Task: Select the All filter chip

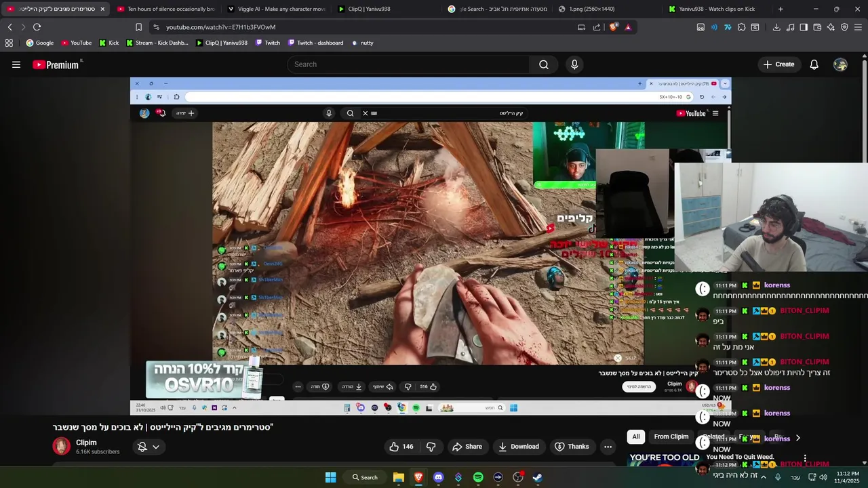Action: coord(636,436)
